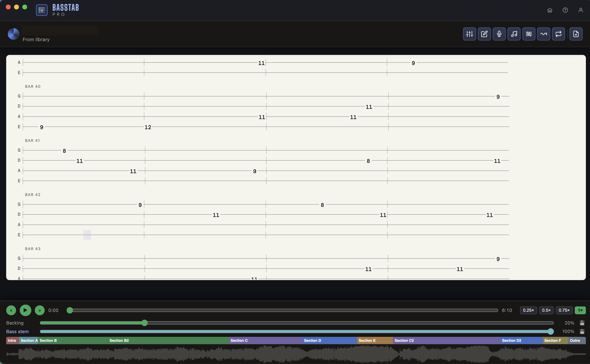
Task: Select fret 9 on Bar 43 G string
Action: tap(498, 259)
